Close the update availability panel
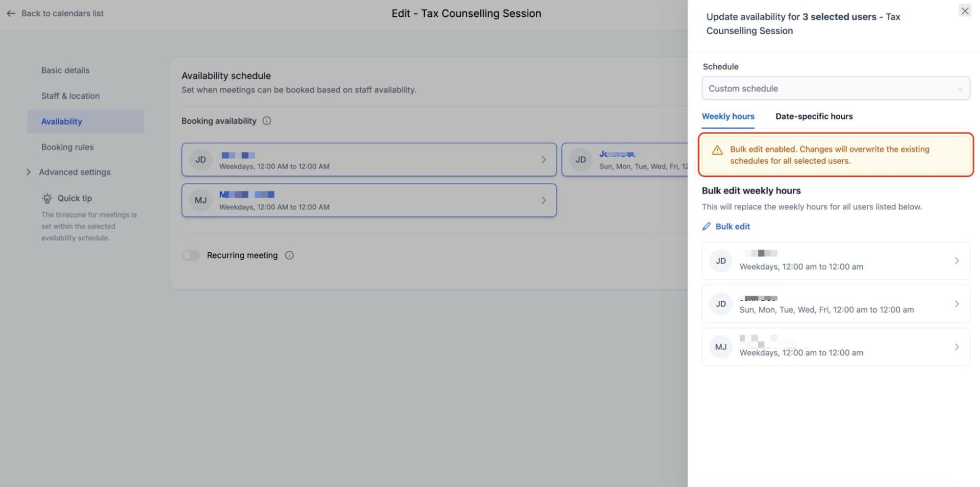Screen dimensions: 980x487 point(964,11)
